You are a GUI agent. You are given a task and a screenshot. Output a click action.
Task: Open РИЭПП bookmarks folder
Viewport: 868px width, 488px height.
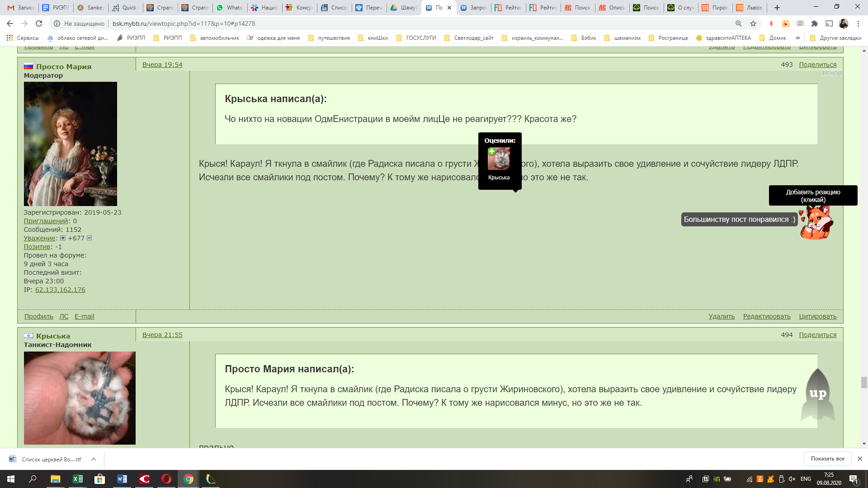point(168,38)
